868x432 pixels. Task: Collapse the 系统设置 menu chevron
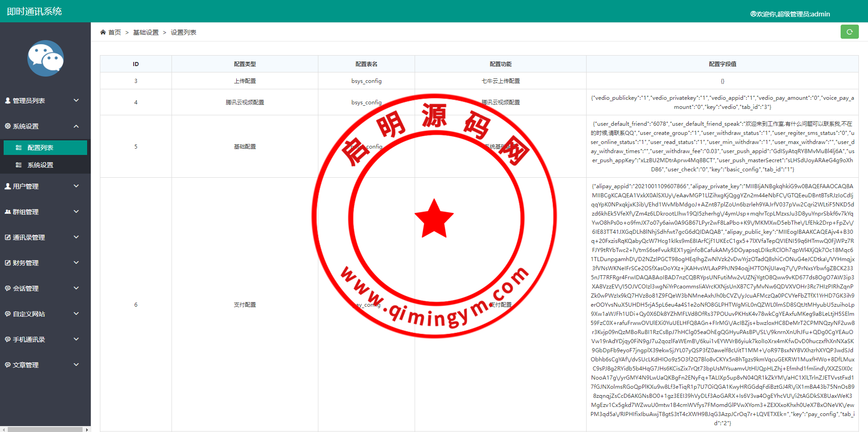76,126
